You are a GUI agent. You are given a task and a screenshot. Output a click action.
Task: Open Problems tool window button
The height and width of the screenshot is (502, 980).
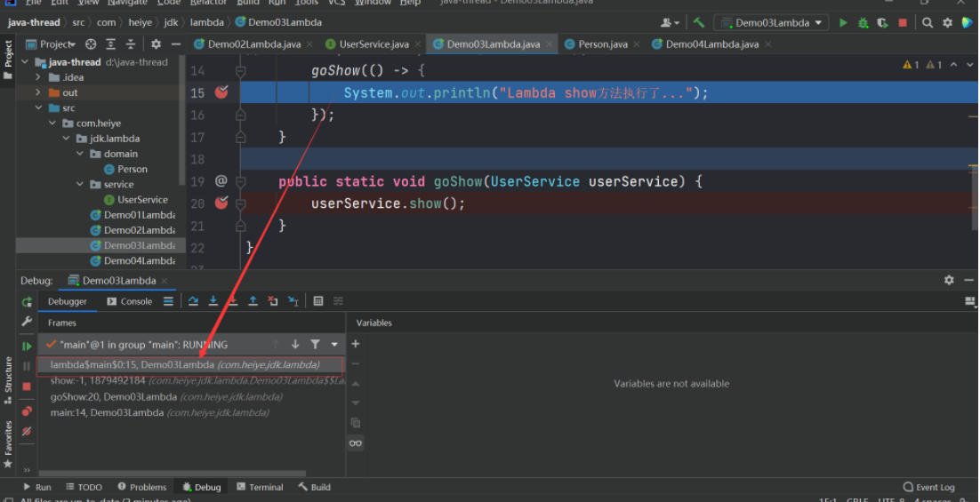[x=142, y=487]
